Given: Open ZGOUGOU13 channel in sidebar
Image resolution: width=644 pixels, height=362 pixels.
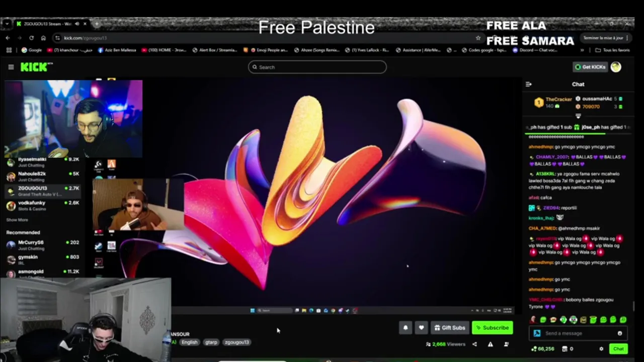Looking at the screenshot, I should 43,191.
